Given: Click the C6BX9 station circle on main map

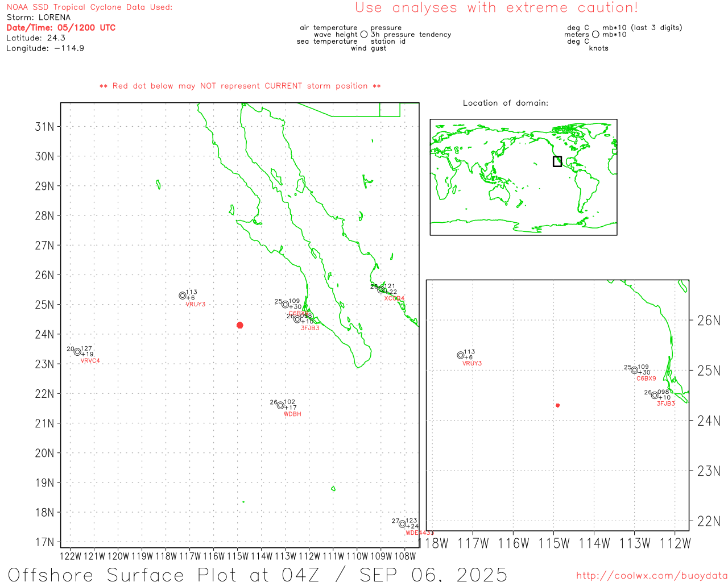Looking at the screenshot, I should (286, 305).
